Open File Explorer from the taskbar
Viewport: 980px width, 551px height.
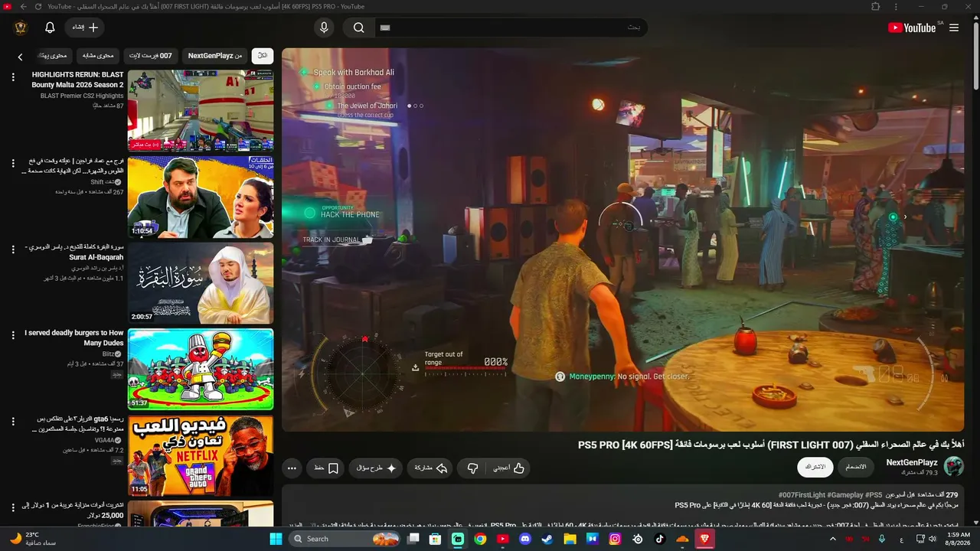(x=570, y=539)
